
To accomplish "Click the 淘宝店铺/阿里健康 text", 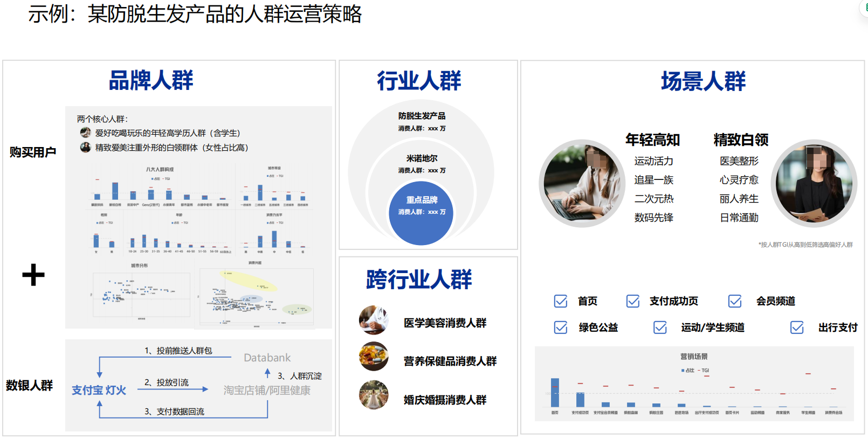I will 267,390.
